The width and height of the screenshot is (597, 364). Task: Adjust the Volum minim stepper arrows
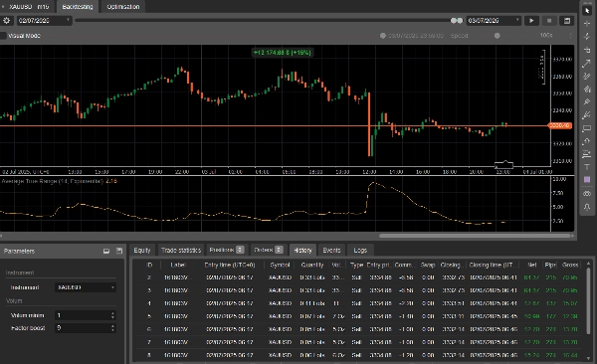click(112, 315)
